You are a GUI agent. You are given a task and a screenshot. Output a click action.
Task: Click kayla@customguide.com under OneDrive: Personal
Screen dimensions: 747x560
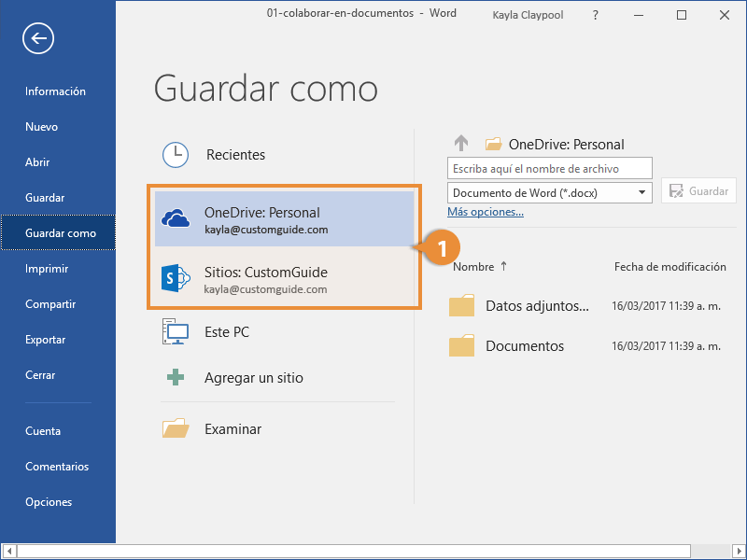click(266, 230)
